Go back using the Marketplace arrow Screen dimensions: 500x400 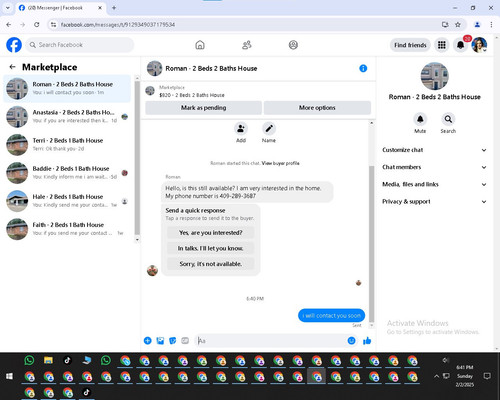13,67
